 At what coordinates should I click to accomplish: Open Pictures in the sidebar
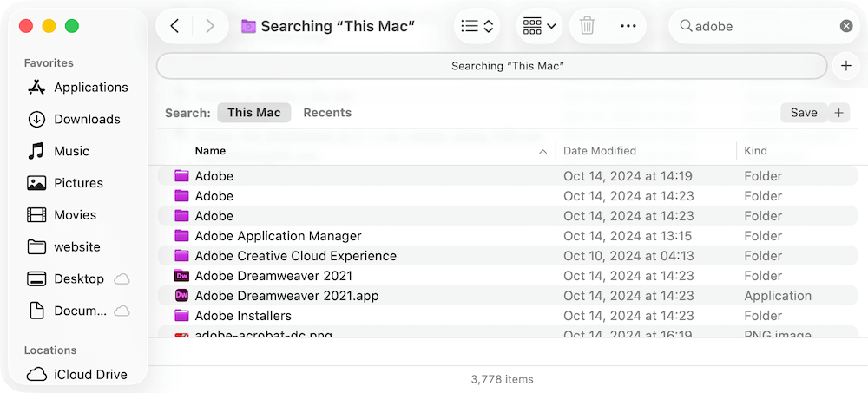pos(65,183)
